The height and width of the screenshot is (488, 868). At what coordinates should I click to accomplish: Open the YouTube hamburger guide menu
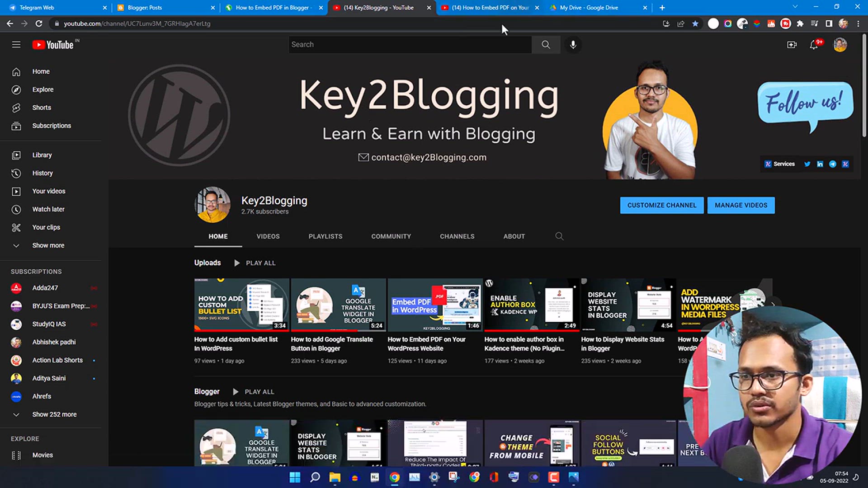pos(16,44)
